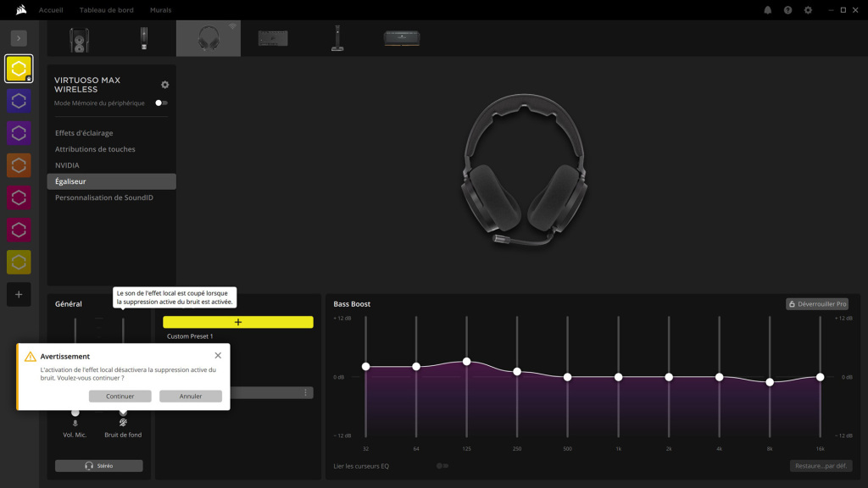Toggle Mode Mémoire du périphérique switch
868x488 pixels.
161,103
